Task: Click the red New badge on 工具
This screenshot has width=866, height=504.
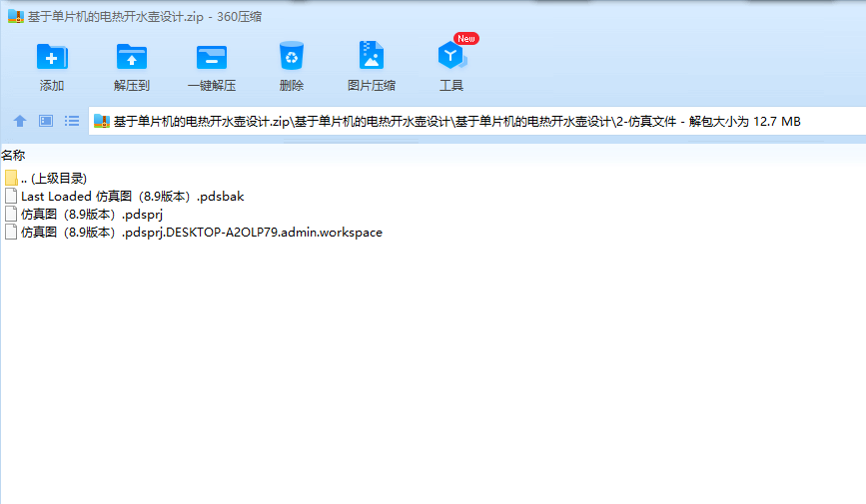Action: tap(466, 38)
